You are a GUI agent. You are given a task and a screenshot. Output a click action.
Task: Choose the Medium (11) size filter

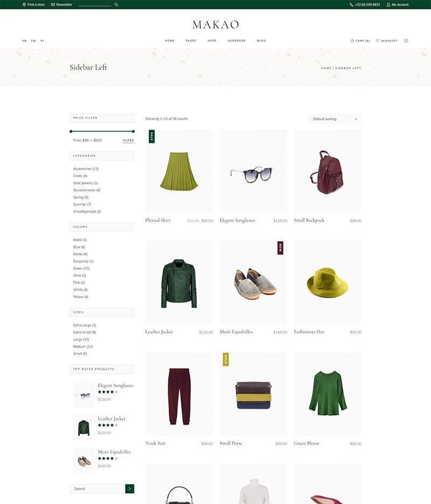coord(83,347)
